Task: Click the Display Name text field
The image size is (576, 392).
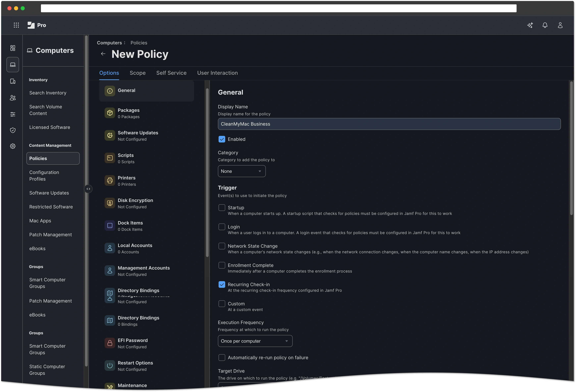Action: click(389, 124)
